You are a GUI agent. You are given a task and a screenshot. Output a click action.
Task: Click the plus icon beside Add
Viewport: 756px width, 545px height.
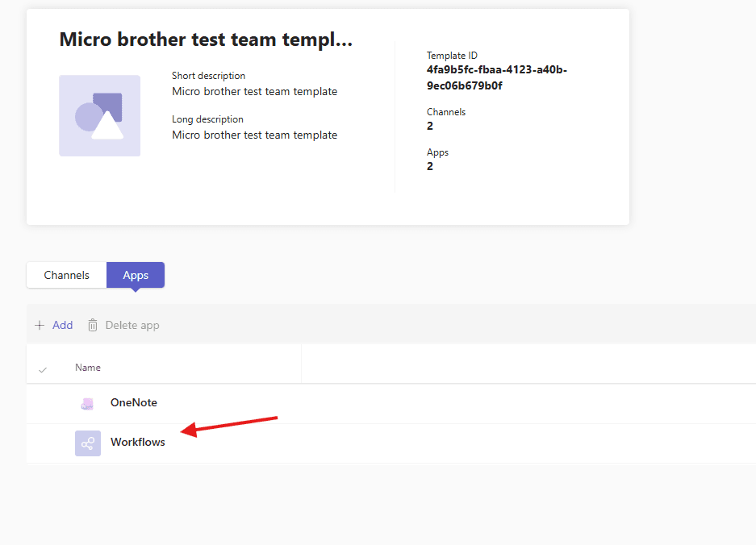(x=40, y=326)
